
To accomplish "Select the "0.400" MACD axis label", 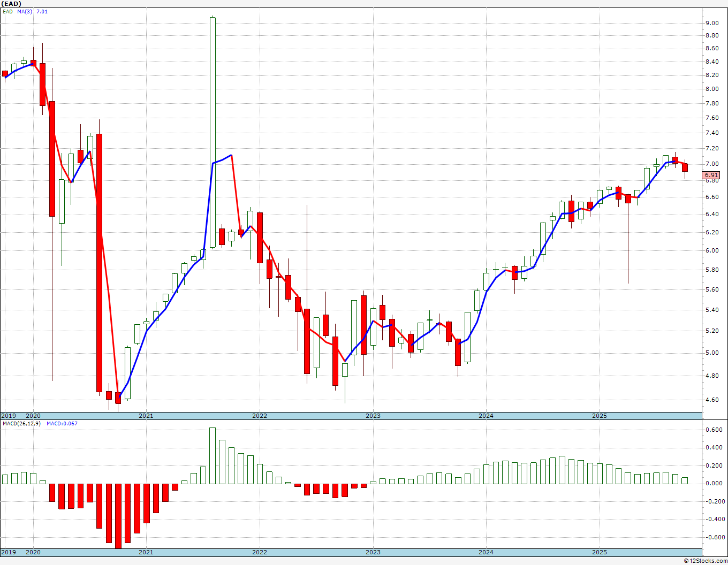I will coord(714,448).
